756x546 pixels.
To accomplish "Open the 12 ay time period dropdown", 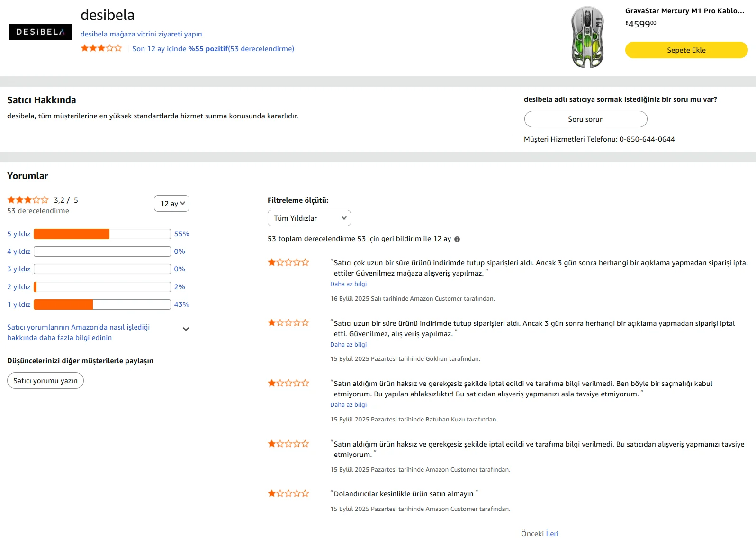I will tap(171, 203).
